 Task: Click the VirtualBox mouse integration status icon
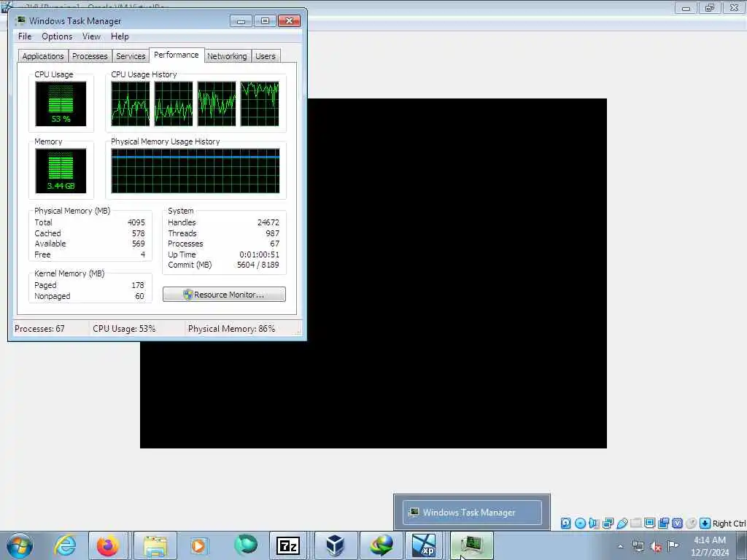pos(691,524)
